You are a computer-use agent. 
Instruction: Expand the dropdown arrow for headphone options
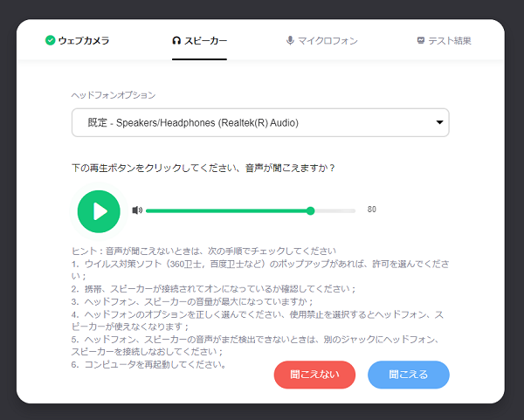tap(439, 123)
